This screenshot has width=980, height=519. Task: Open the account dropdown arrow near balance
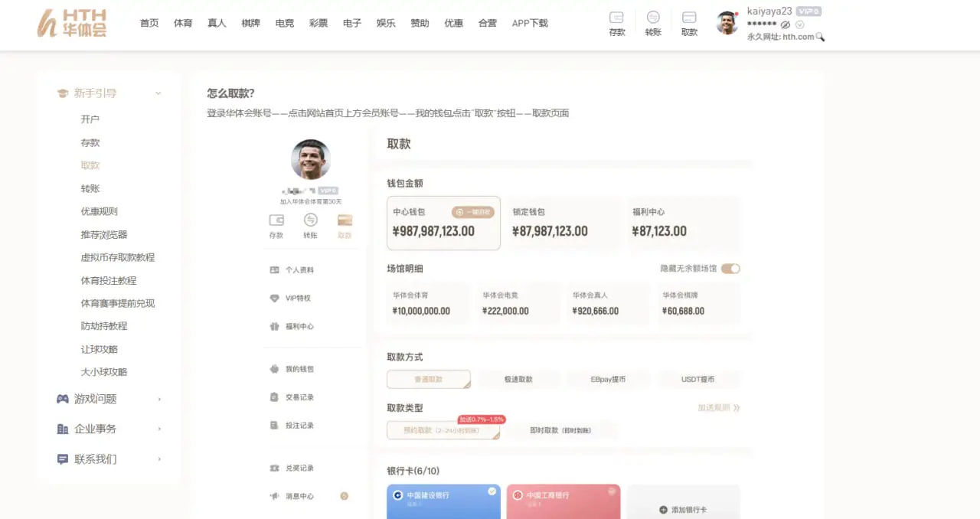tap(800, 24)
